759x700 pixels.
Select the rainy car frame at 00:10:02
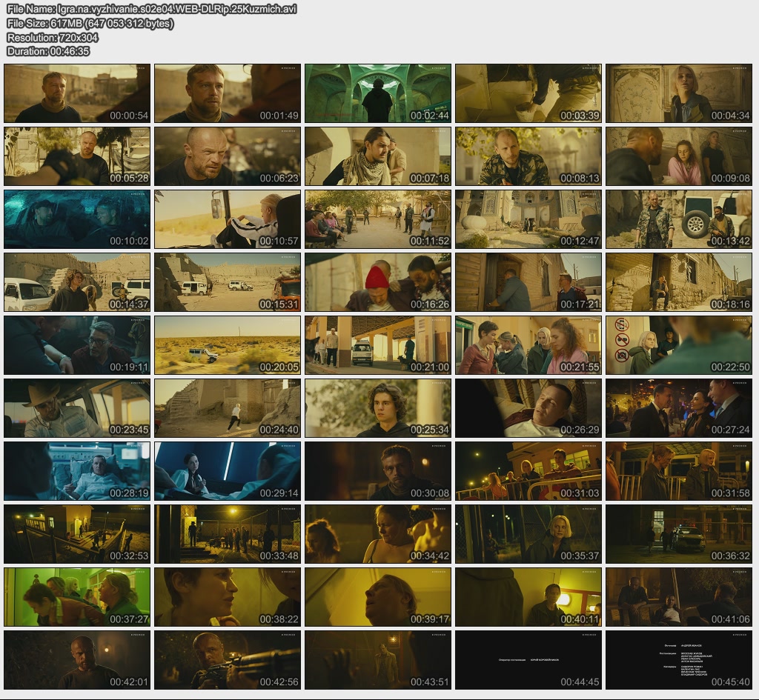point(77,219)
